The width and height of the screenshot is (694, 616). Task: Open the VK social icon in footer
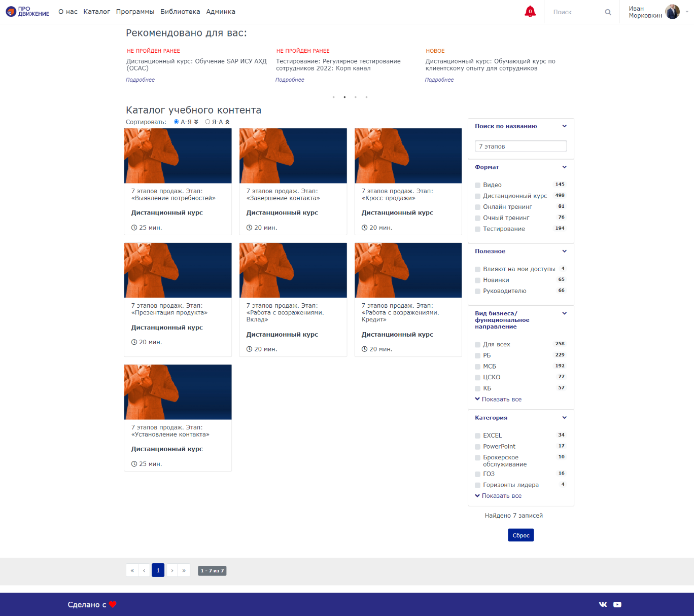(x=603, y=604)
